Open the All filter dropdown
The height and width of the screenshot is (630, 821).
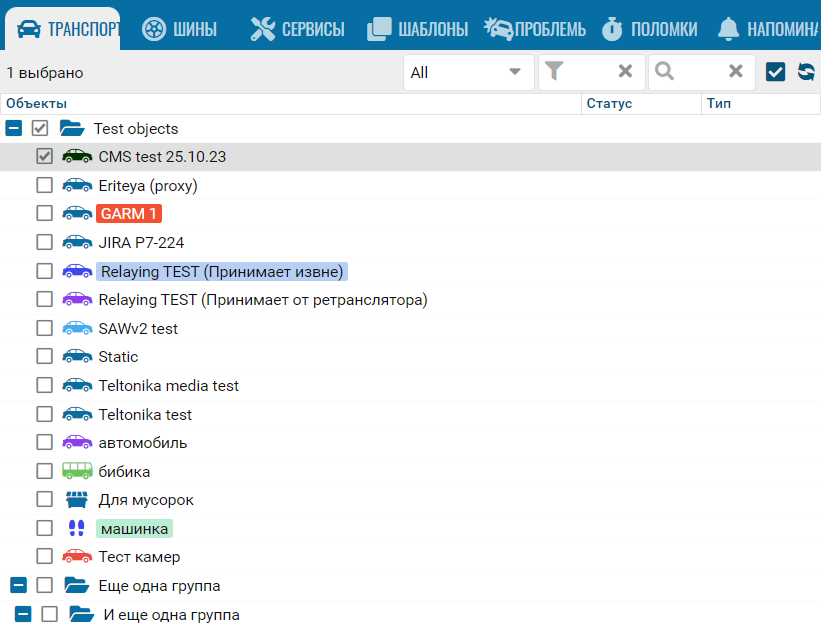[x=469, y=72]
